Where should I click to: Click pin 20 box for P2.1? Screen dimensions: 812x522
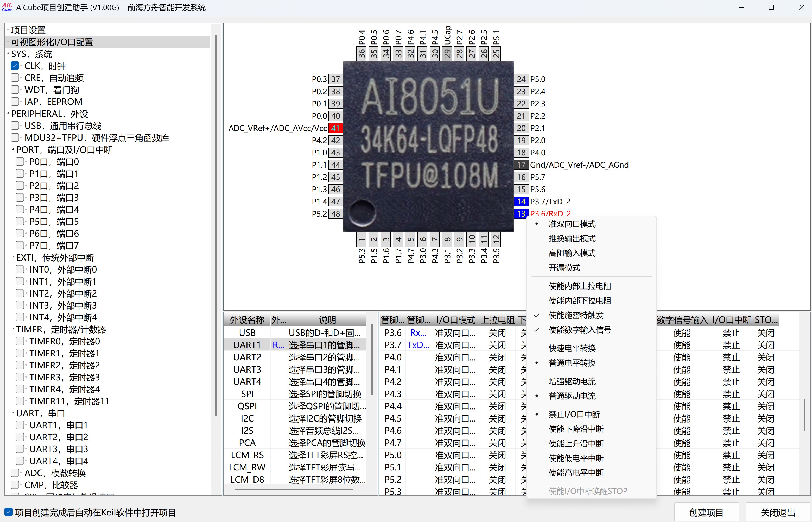(521, 128)
